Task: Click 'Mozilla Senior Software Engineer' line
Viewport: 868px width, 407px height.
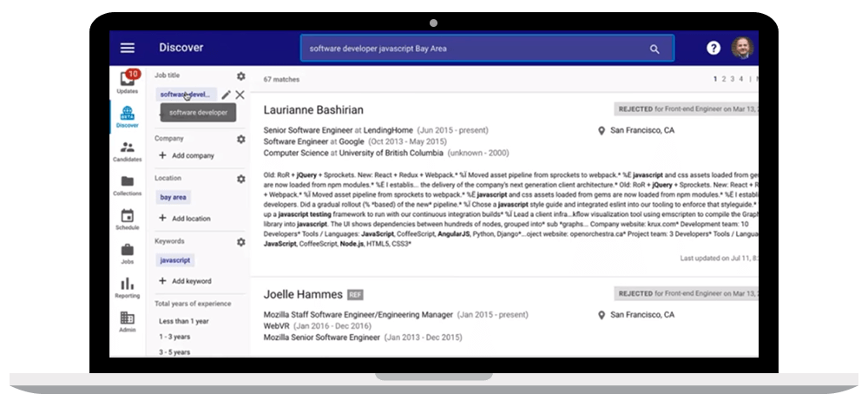Action: [363, 338]
